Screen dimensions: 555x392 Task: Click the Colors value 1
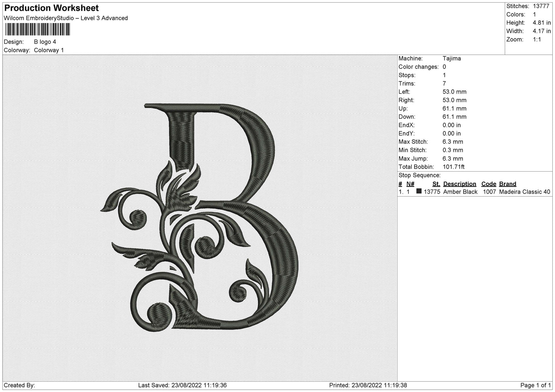pyautogui.click(x=534, y=15)
